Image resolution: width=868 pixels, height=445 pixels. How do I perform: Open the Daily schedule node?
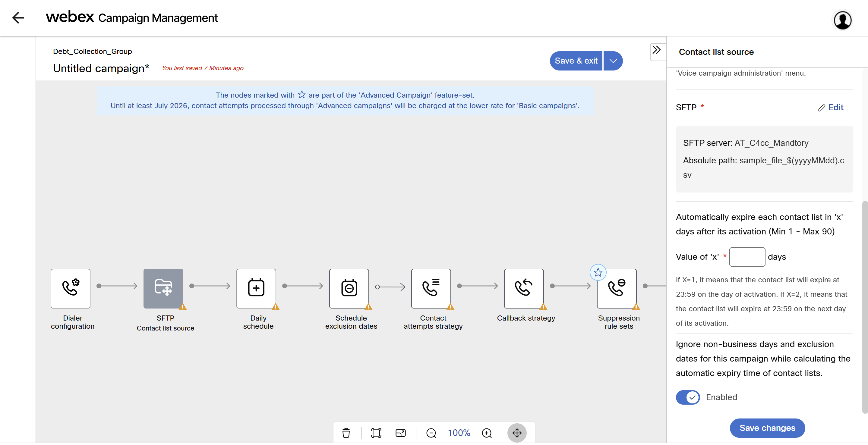click(256, 288)
